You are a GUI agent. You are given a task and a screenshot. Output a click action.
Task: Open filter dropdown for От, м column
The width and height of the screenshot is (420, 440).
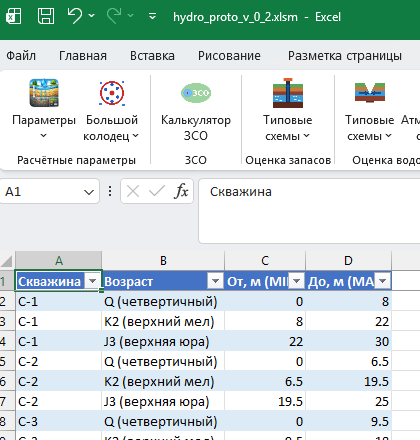(x=296, y=281)
